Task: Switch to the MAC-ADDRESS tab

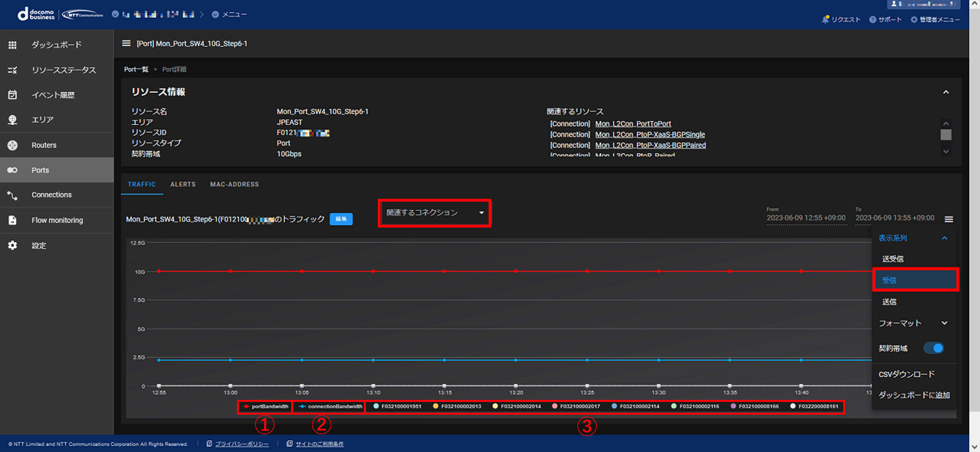Action: point(234,184)
